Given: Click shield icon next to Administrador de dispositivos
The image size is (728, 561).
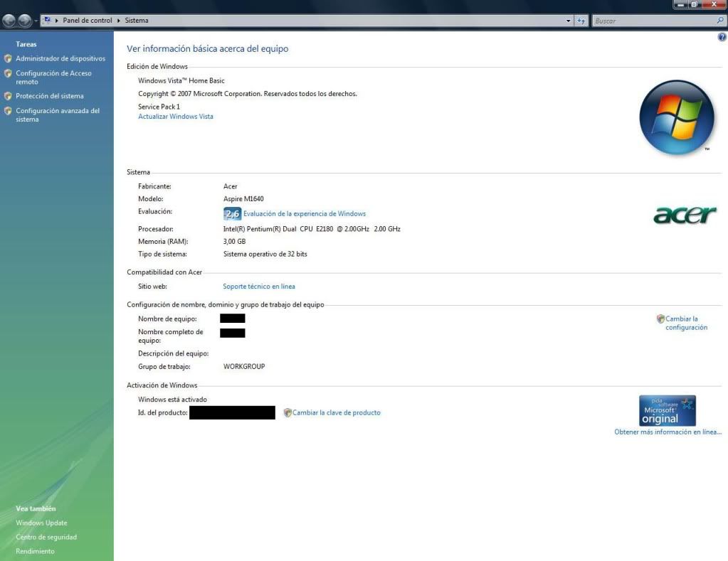Looking at the screenshot, I should [x=8, y=58].
